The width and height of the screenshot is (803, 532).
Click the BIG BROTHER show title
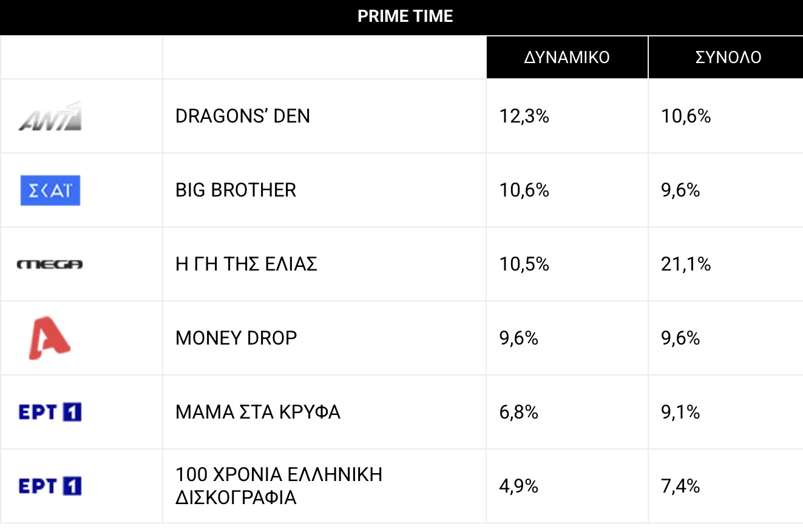pos(236,190)
